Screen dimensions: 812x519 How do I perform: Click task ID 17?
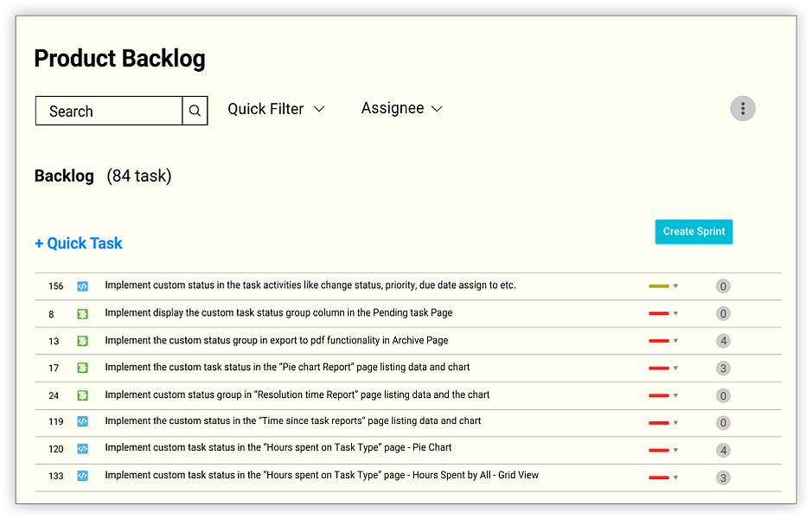click(54, 368)
